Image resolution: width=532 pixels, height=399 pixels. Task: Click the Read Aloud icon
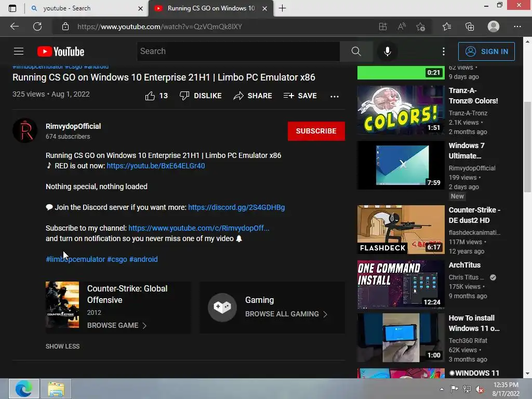pyautogui.click(x=402, y=26)
